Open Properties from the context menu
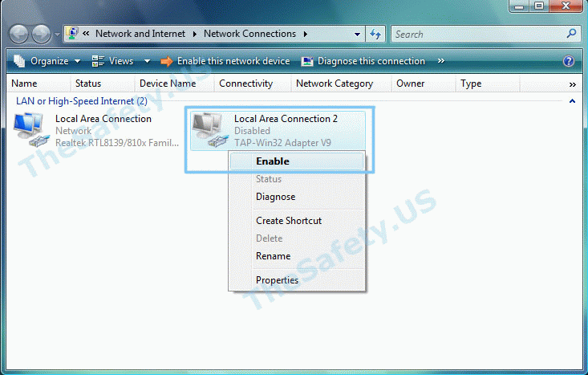Image resolution: width=588 pixels, height=375 pixels. pos(297,280)
